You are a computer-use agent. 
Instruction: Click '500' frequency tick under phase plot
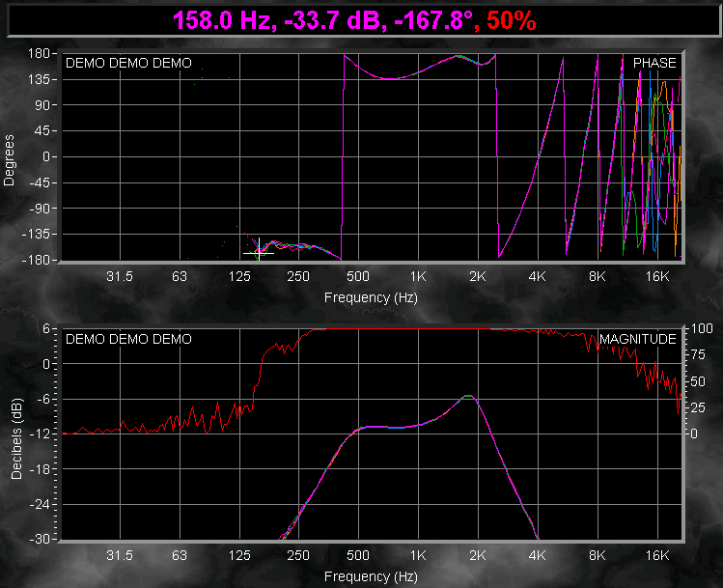358,276
